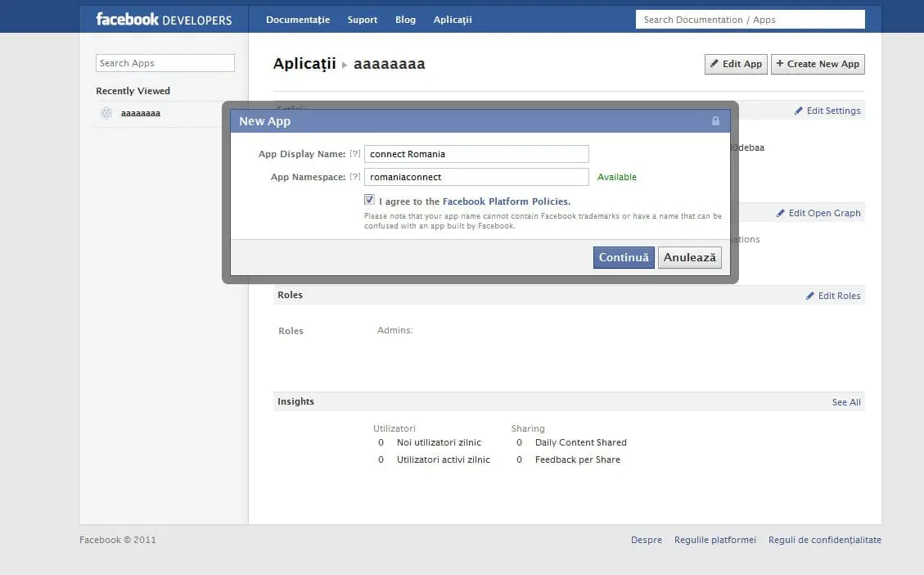Click the Insights section header
This screenshot has height=575, width=924.
coord(295,401)
